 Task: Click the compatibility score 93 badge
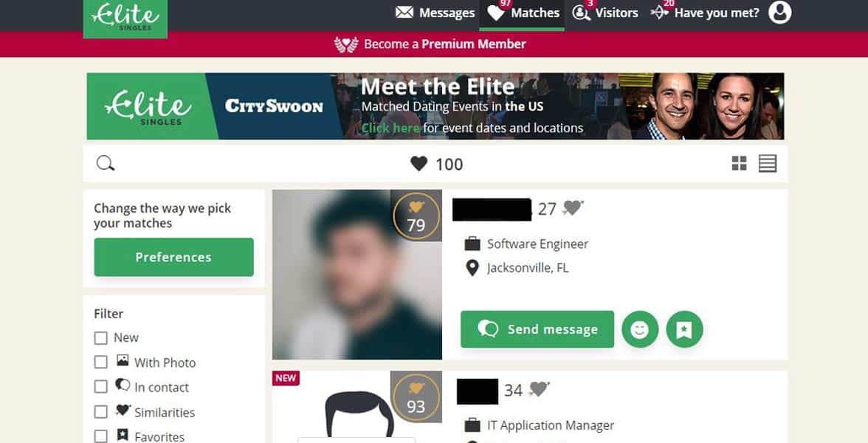pos(416,397)
